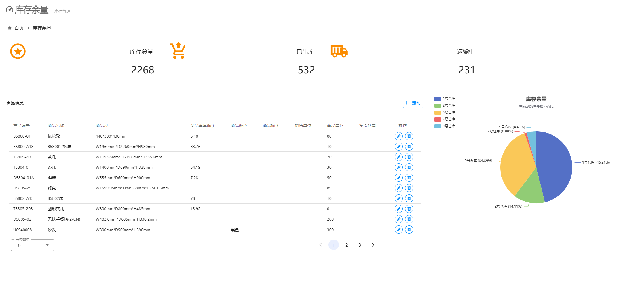Toggle 1号仓库 legend item in chart
The height and width of the screenshot is (292, 644).
pyautogui.click(x=444, y=98)
